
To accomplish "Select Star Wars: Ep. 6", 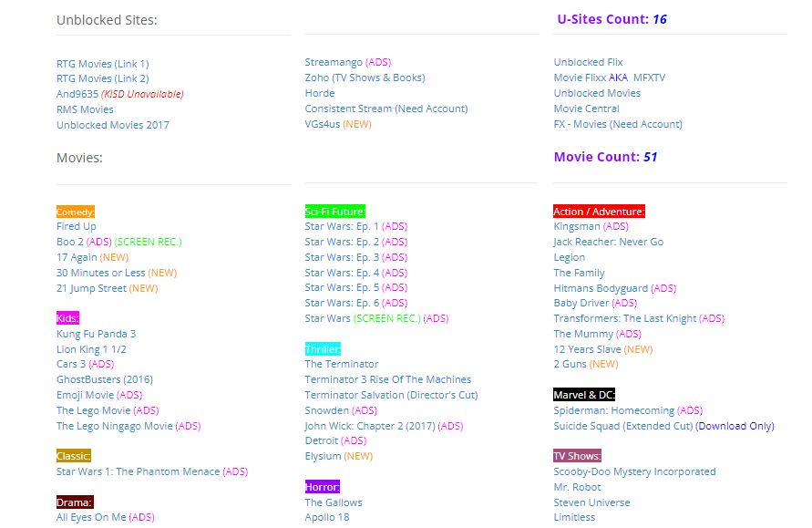I will pyautogui.click(x=342, y=303).
